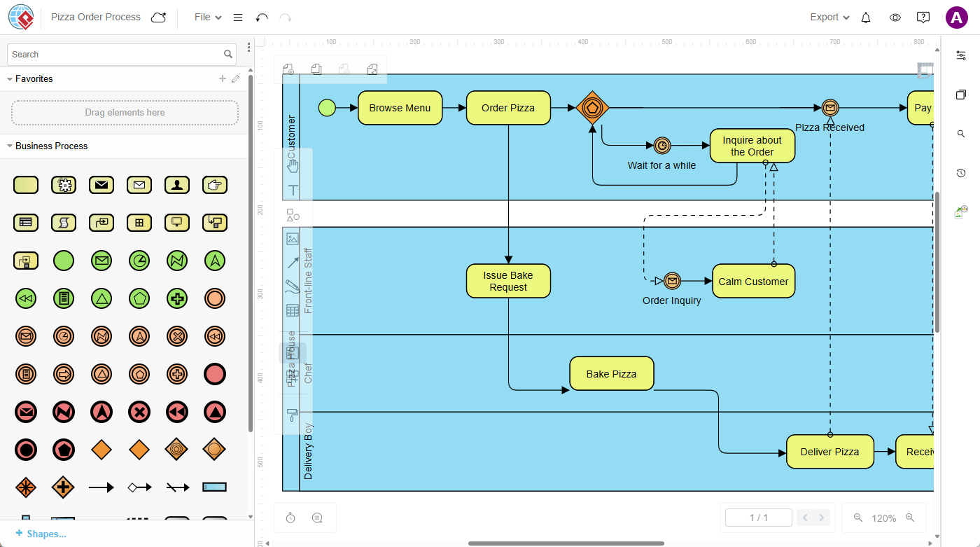This screenshot has width=980, height=547.
Task: Select the orange Cancel Intermediate Event
Action: [x=177, y=336]
